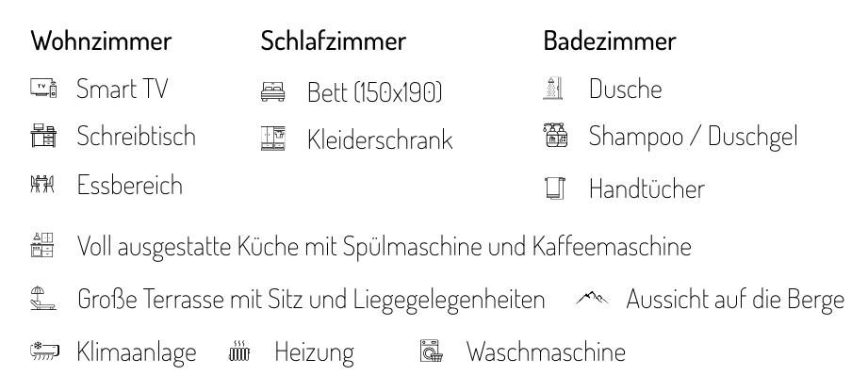
Task: Click the towel icon beside Handtücher
Action: pos(556,188)
